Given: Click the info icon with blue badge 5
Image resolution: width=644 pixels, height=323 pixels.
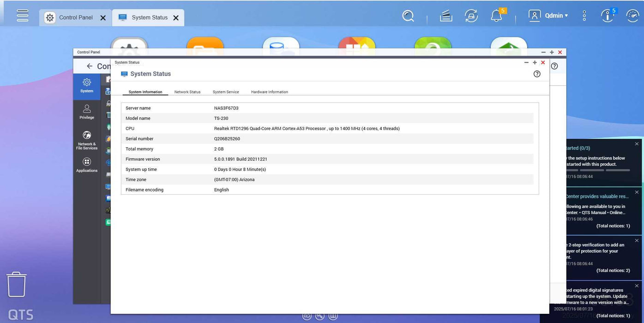Looking at the screenshot, I should tap(608, 15).
